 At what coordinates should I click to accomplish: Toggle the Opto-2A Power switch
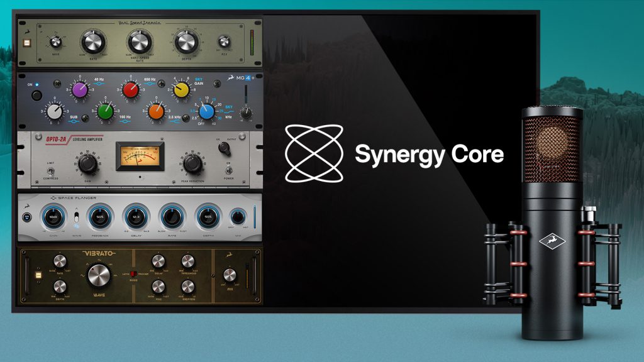[x=228, y=170]
